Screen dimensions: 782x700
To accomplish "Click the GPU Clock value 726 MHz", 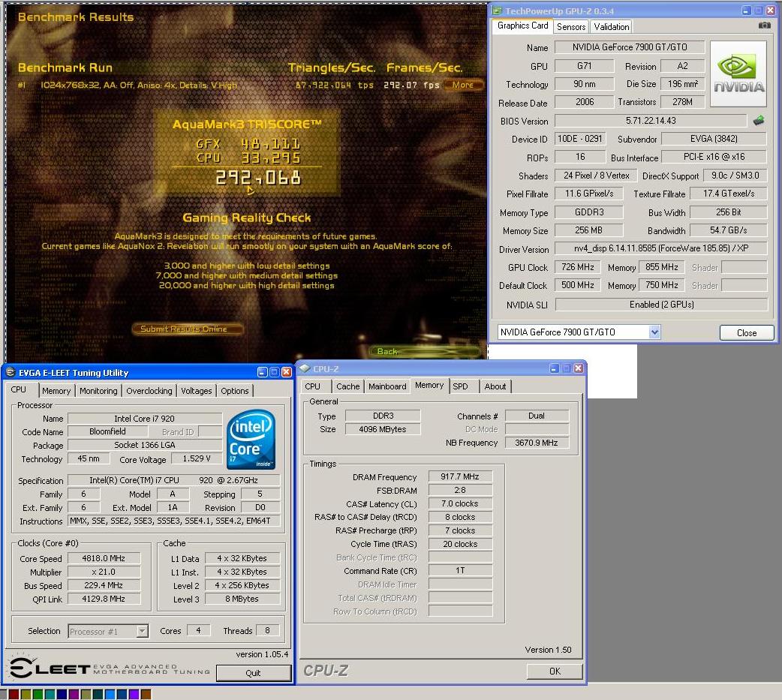I will (x=578, y=267).
